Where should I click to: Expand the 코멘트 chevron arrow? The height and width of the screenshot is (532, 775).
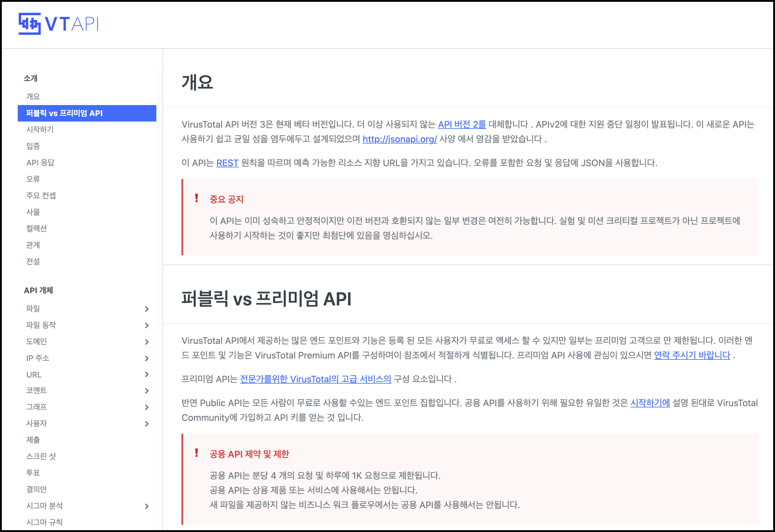(x=147, y=391)
